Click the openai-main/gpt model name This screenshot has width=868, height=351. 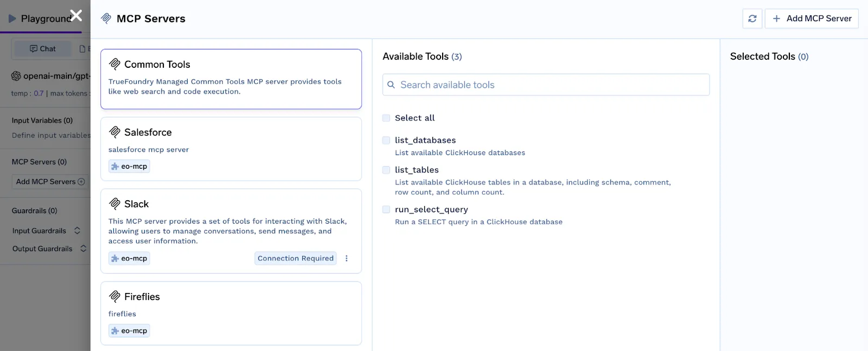(56, 76)
